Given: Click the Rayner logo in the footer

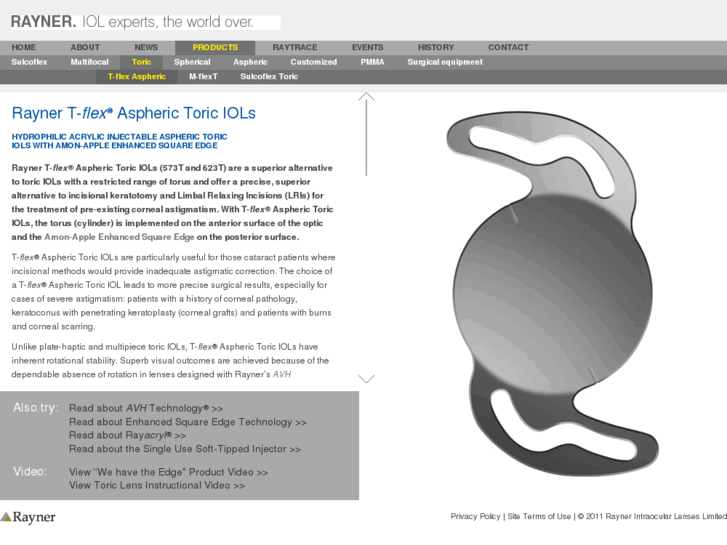Looking at the screenshot, I should 28,517.
